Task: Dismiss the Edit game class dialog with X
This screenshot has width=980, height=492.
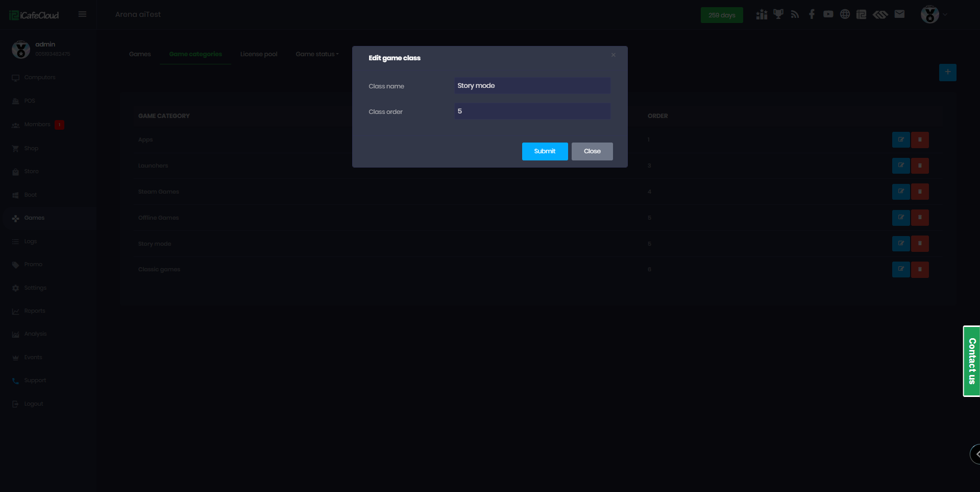Action: 614,55
